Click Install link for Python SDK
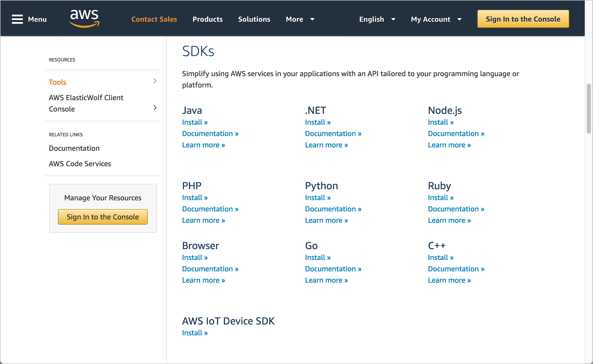The width and height of the screenshot is (593, 364). pos(318,197)
